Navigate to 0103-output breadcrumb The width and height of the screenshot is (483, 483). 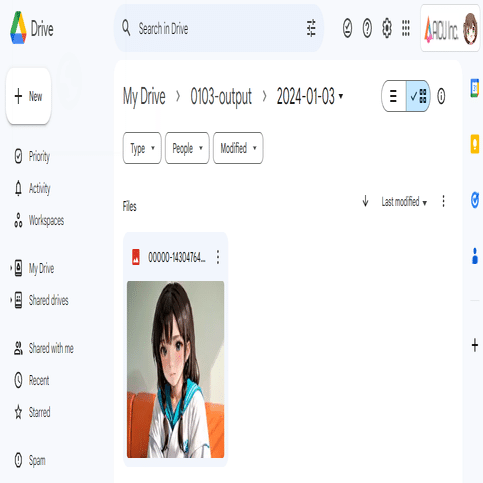(x=221, y=96)
